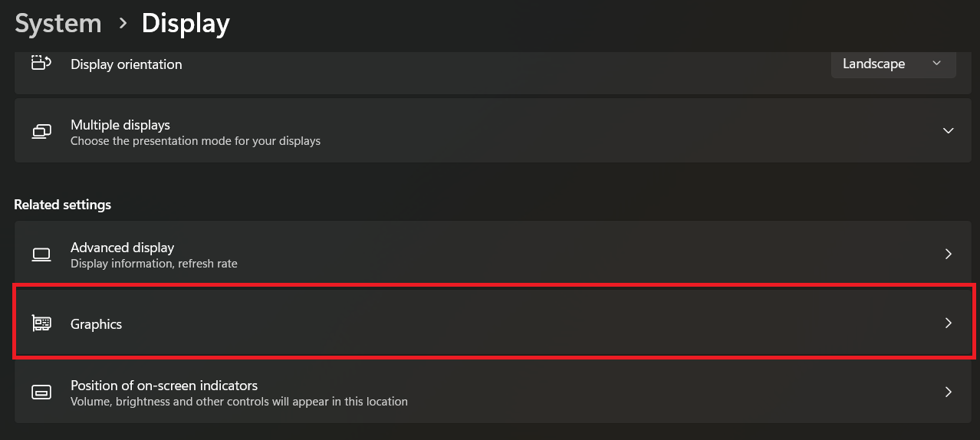Click the Multiple displays icon

coord(41,132)
